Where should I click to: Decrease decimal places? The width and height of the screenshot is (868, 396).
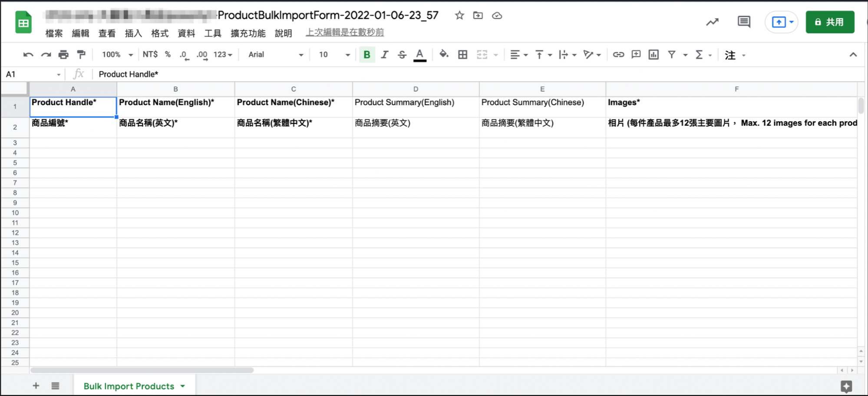[x=184, y=55]
